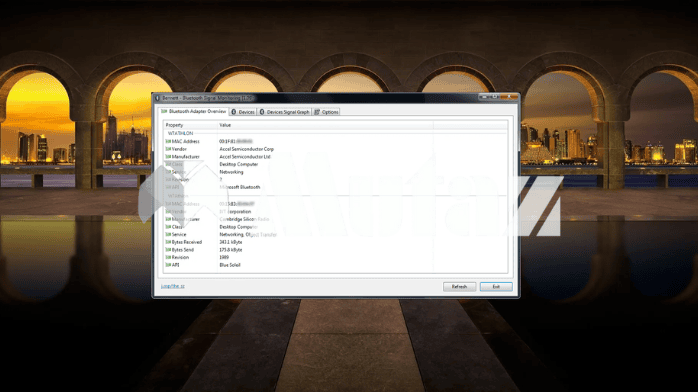
Task: Select the value '175.8 kByte'
Action: pos(231,250)
